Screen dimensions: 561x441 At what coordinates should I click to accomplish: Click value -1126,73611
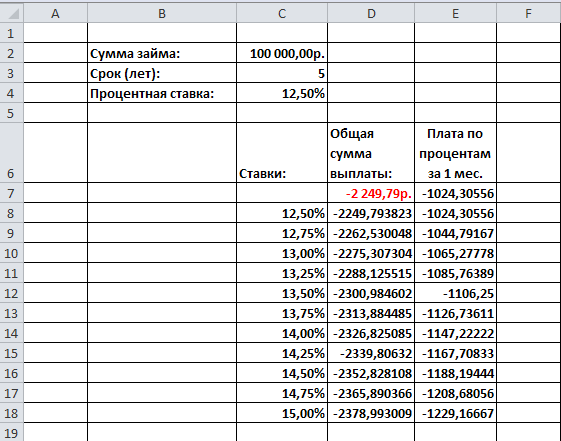tap(455, 313)
